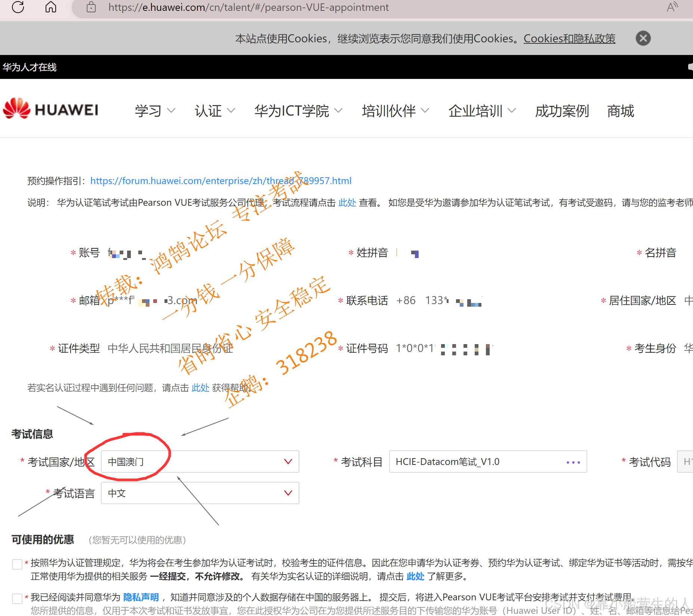Expand the 企业培训 menu
The width and height of the screenshot is (693, 616).
(482, 111)
